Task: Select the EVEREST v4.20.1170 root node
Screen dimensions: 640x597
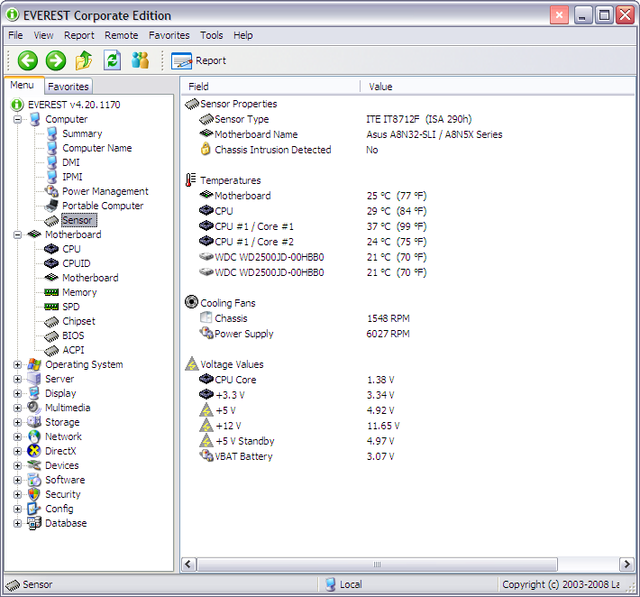Action: (74, 105)
